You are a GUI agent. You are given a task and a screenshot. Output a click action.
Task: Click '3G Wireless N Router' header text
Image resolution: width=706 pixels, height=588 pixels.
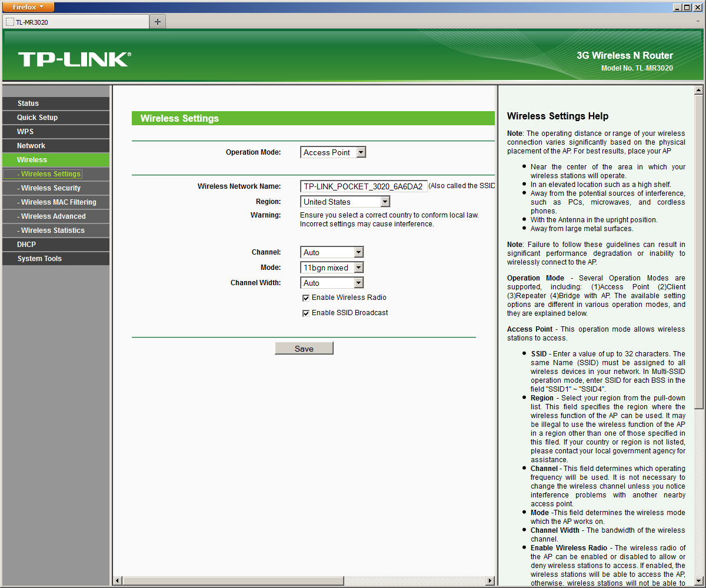coord(625,55)
